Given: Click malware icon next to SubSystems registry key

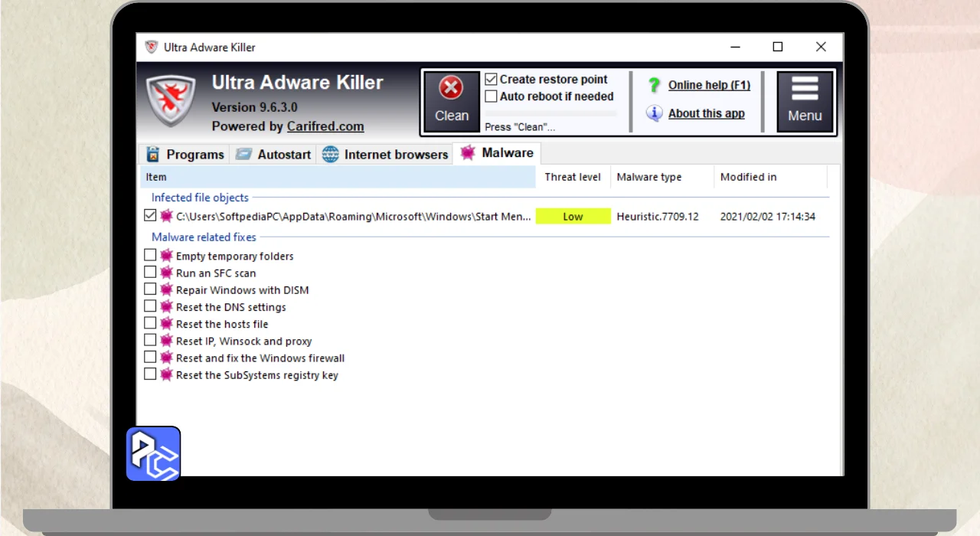Looking at the screenshot, I should pos(166,374).
